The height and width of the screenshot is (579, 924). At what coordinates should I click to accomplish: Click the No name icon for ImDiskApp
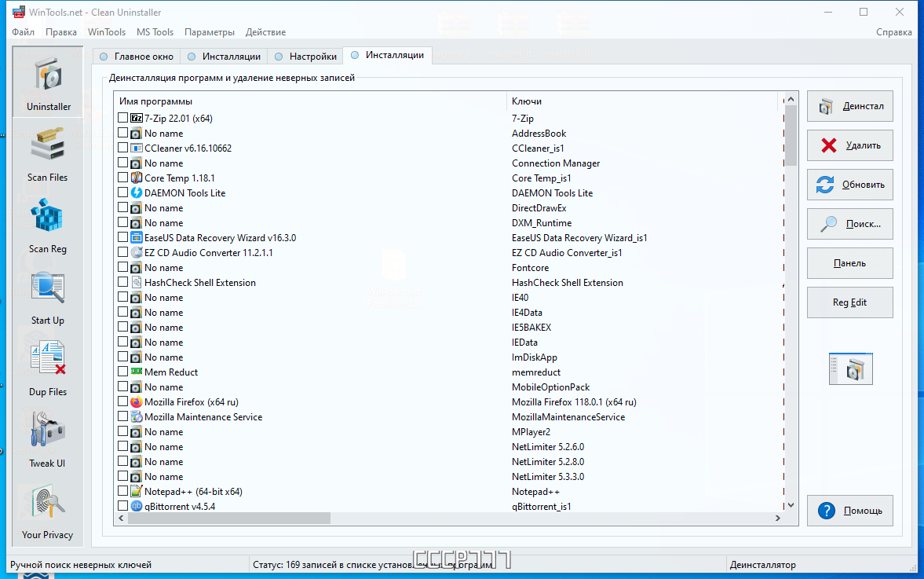(x=136, y=357)
